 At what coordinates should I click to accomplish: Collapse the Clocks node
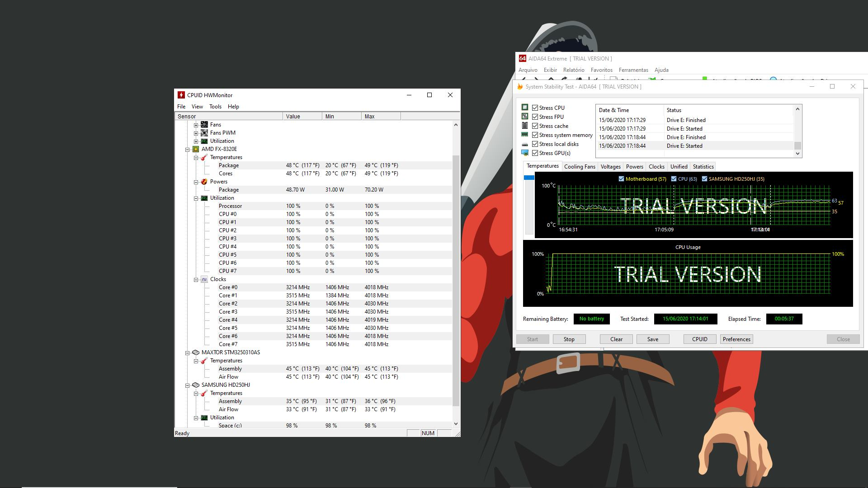[x=196, y=280]
